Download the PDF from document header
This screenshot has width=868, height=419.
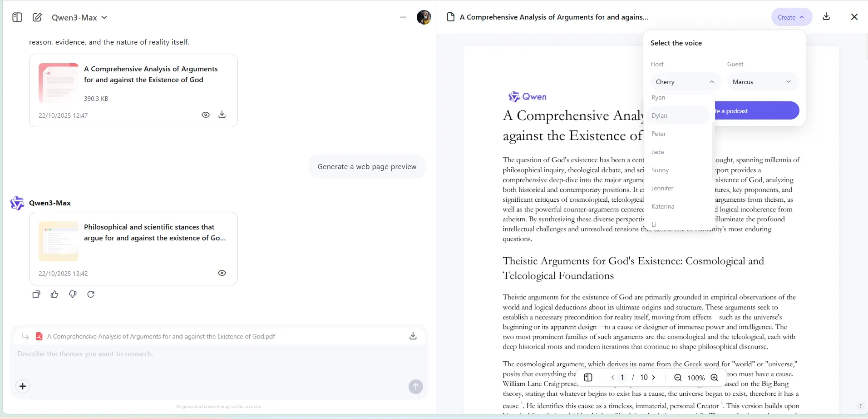coord(826,17)
